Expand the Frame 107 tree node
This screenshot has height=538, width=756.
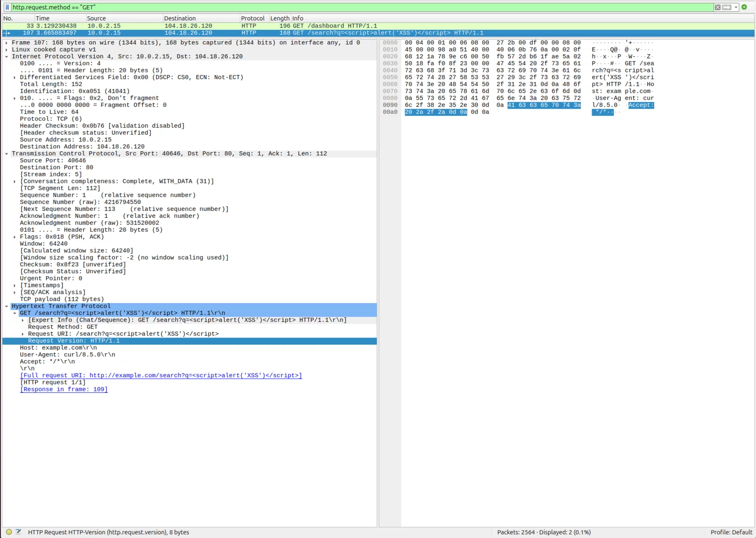(7, 43)
